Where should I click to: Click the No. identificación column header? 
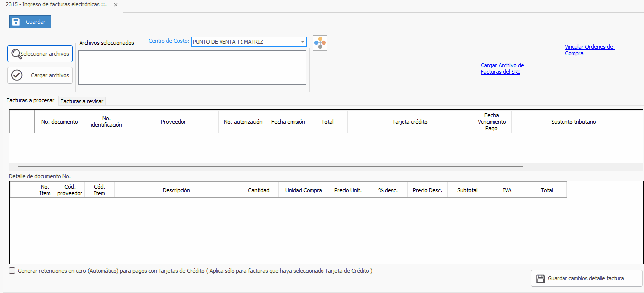[x=106, y=122]
